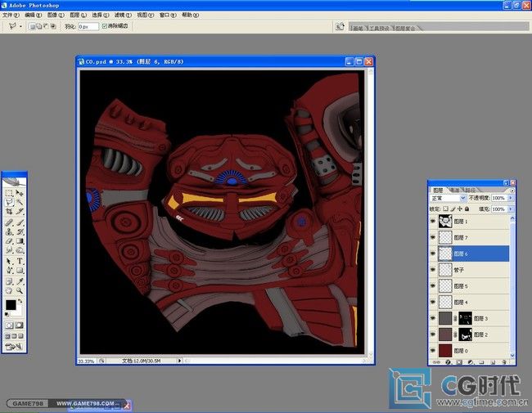
Task: Click the 图层 0 red layer thumbnail
Action: click(445, 351)
